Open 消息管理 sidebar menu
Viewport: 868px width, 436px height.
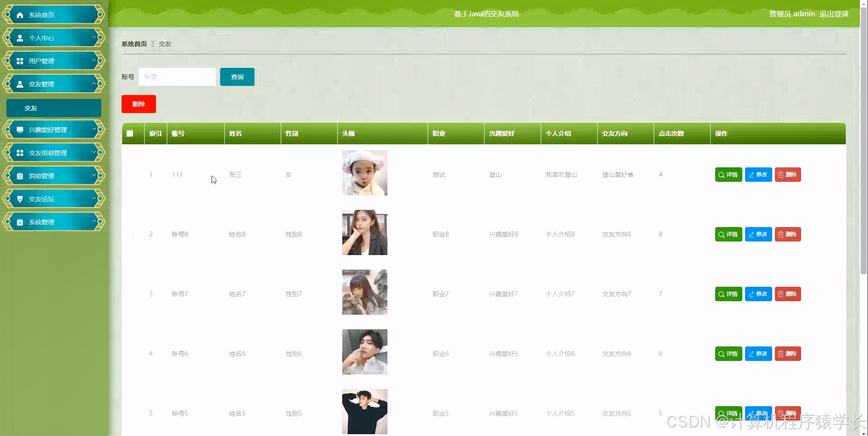(x=54, y=175)
